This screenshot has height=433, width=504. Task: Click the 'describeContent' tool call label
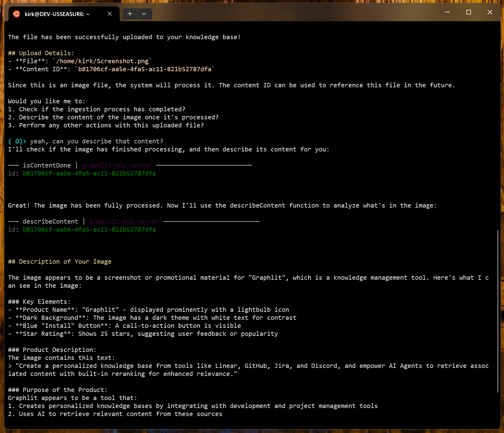(51, 221)
